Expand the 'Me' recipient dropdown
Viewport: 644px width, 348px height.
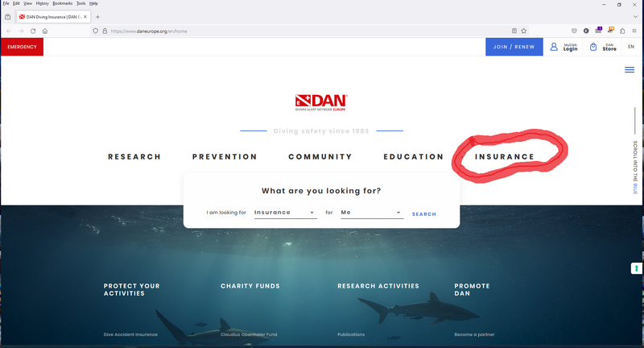(370, 213)
